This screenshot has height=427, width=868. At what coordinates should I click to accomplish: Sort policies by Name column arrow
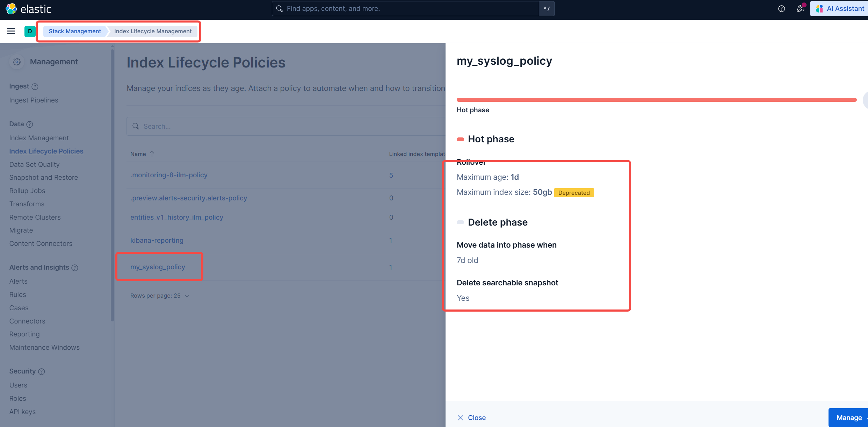(152, 154)
